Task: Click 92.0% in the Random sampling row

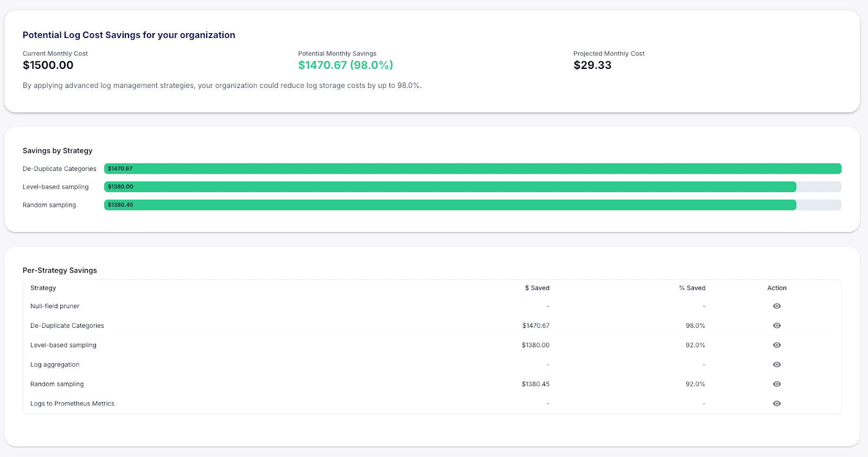Action: [695, 384]
